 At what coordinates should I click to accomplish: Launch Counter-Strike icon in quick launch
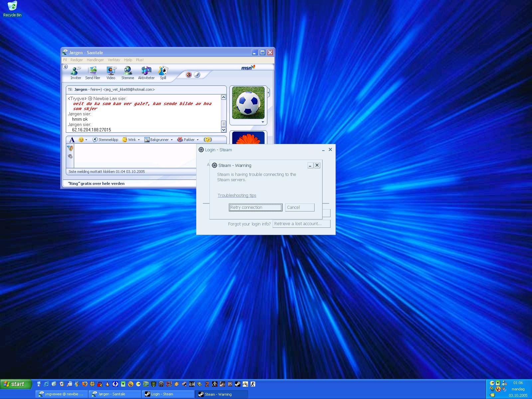tap(253, 384)
